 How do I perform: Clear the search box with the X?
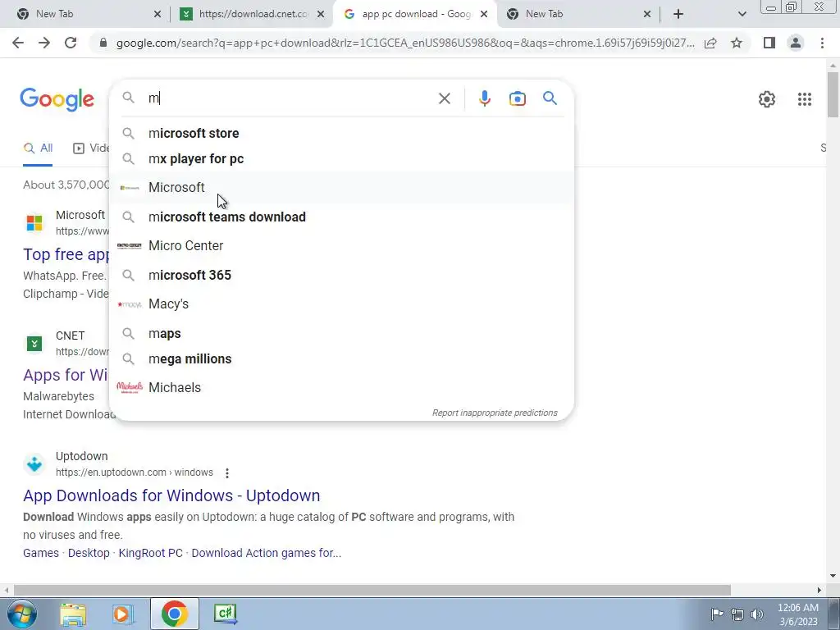[444, 98]
